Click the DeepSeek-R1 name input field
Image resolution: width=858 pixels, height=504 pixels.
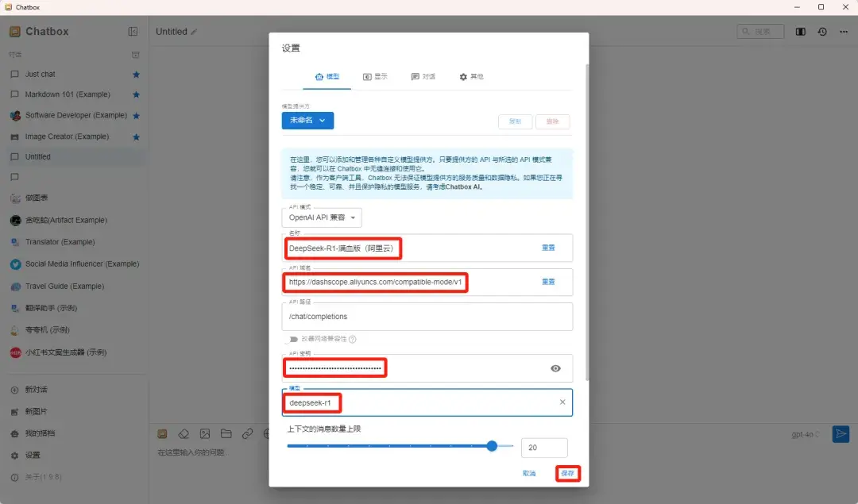pos(427,248)
